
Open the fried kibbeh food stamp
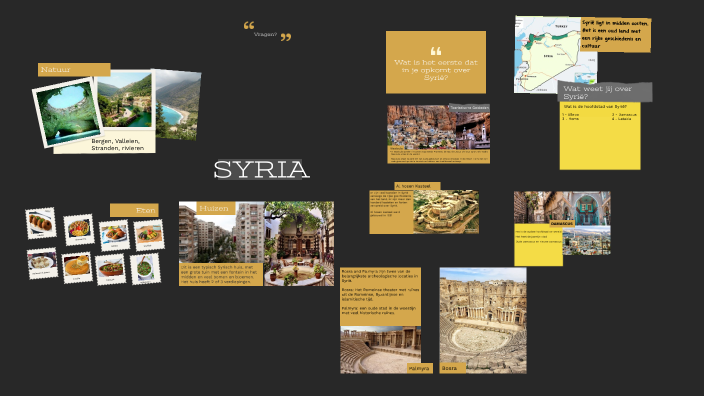[114, 235]
